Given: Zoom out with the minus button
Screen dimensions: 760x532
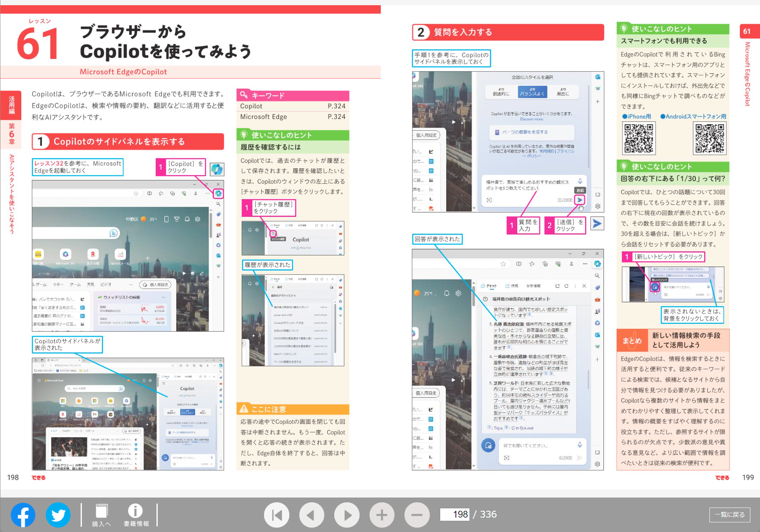Looking at the screenshot, I should click(x=417, y=515).
